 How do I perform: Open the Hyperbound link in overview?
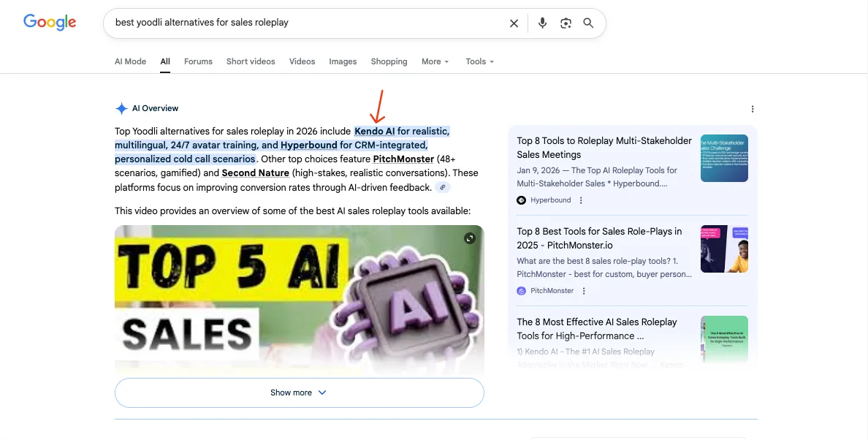[309, 145]
